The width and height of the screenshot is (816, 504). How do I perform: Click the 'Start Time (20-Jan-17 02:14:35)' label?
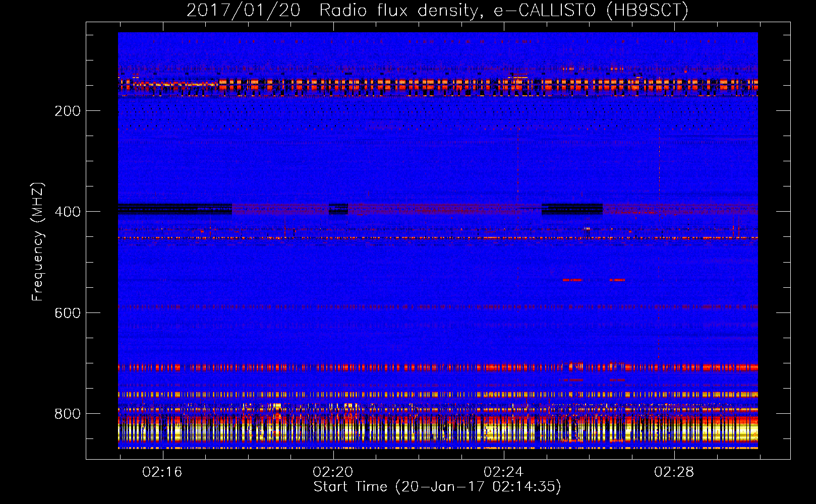(437, 487)
